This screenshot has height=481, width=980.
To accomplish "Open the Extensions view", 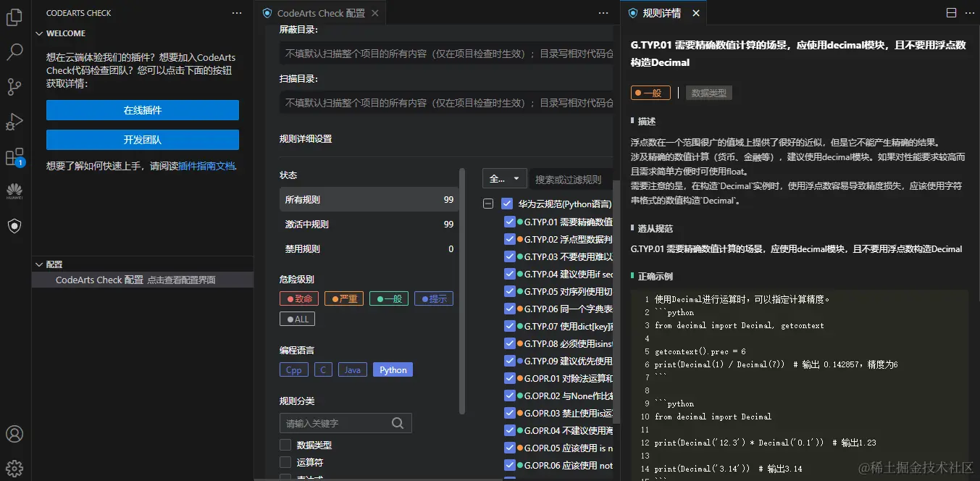I will coord(14,157).
